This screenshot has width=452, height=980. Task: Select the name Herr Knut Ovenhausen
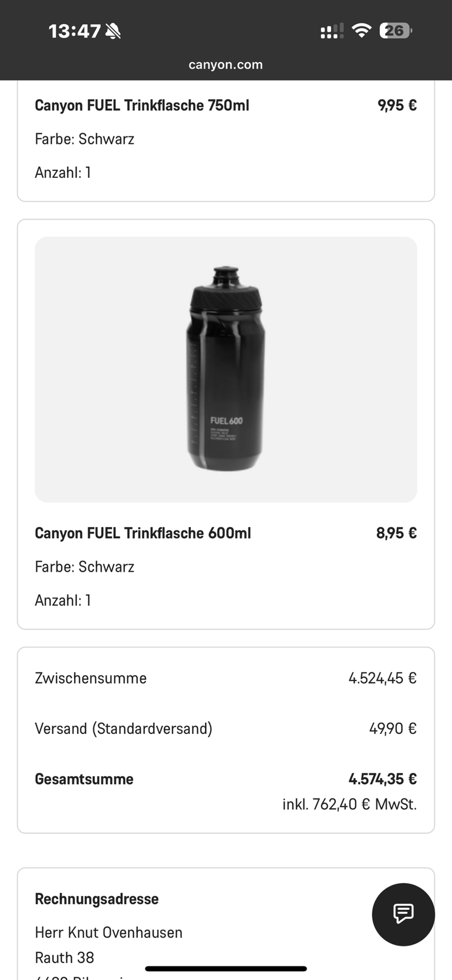(109, 932)
